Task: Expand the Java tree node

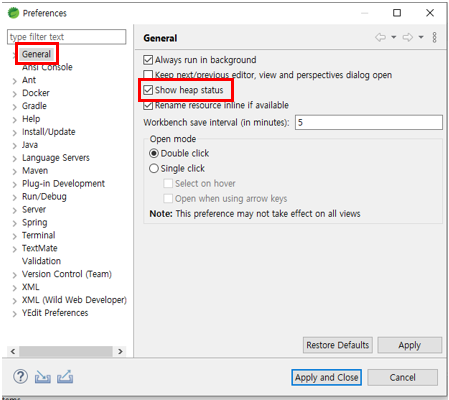Action: tap(14, 146)
